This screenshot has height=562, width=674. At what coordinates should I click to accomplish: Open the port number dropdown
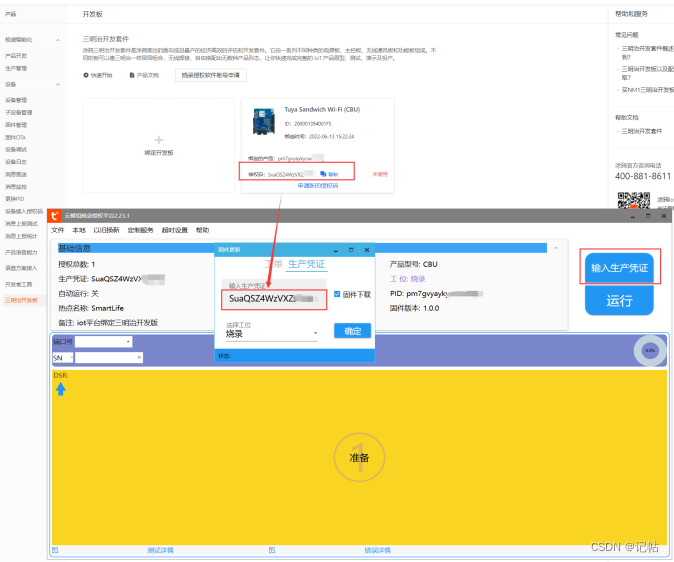coord(104,342)
